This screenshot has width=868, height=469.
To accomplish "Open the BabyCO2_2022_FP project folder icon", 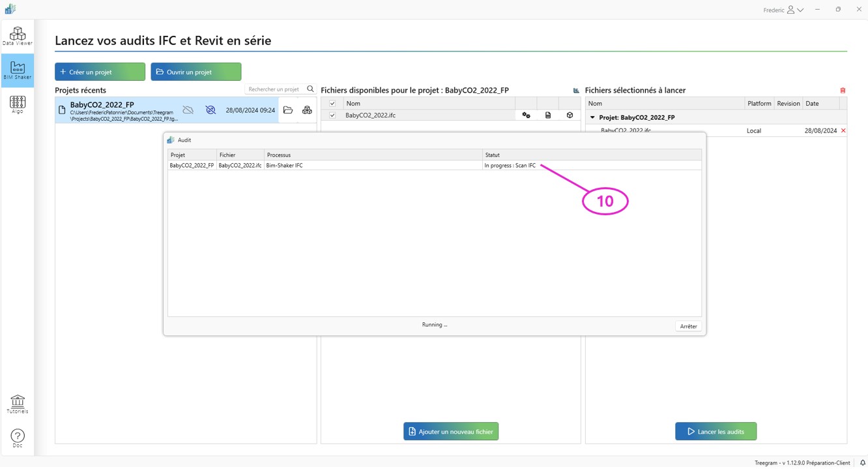I will [288, 110].
